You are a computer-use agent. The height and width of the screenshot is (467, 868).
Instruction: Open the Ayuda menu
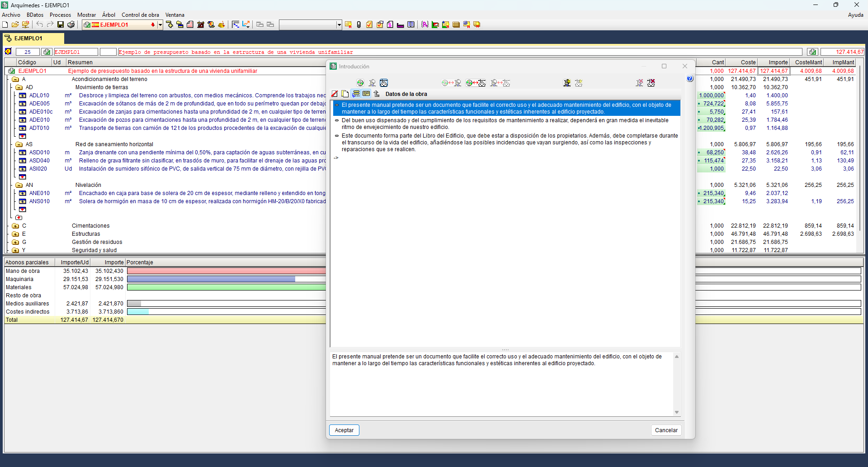tap(855, 15)
